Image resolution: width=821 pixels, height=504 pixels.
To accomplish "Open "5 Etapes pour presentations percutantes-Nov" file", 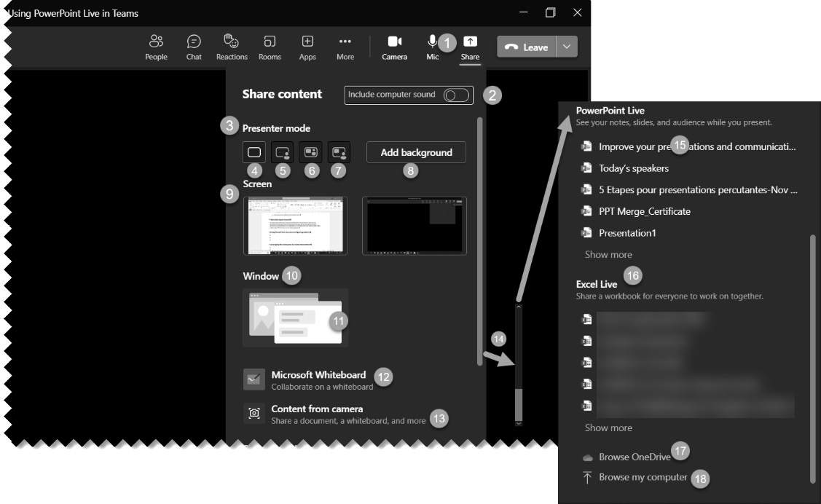I will pos(690,189).
